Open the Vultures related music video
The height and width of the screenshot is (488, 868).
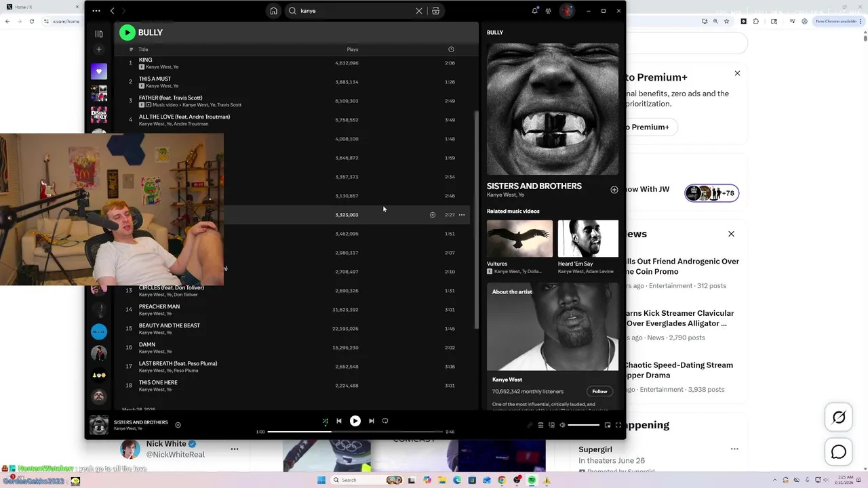[x=519, y=239]
